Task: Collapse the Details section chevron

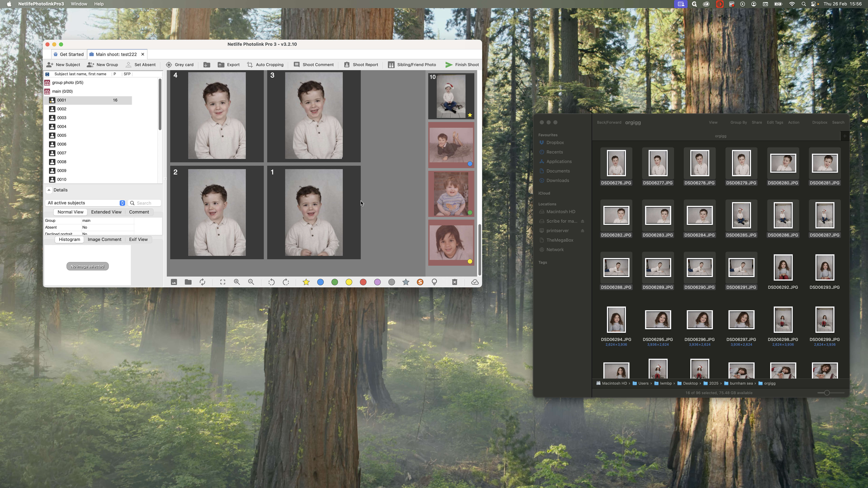Action: coord(49,190)
